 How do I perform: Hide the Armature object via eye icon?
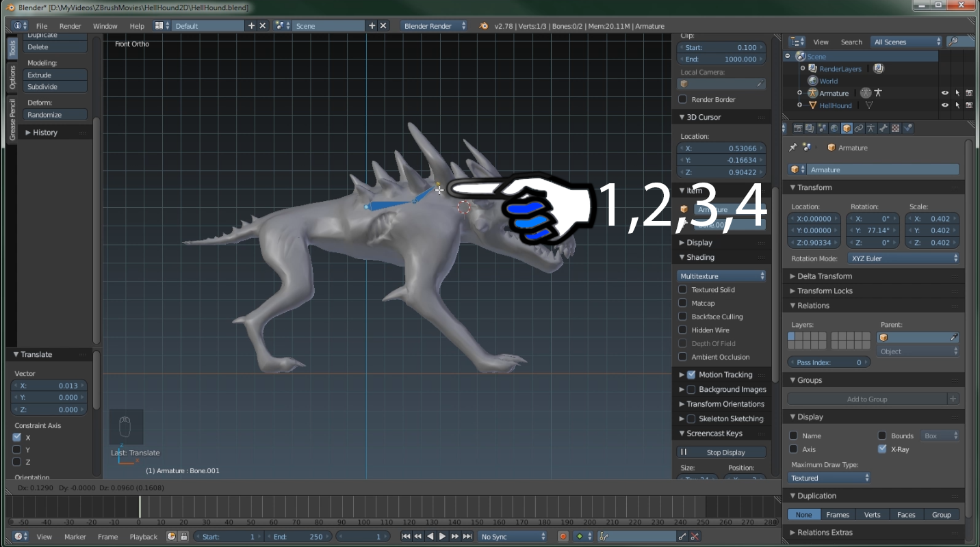(945, 93)
